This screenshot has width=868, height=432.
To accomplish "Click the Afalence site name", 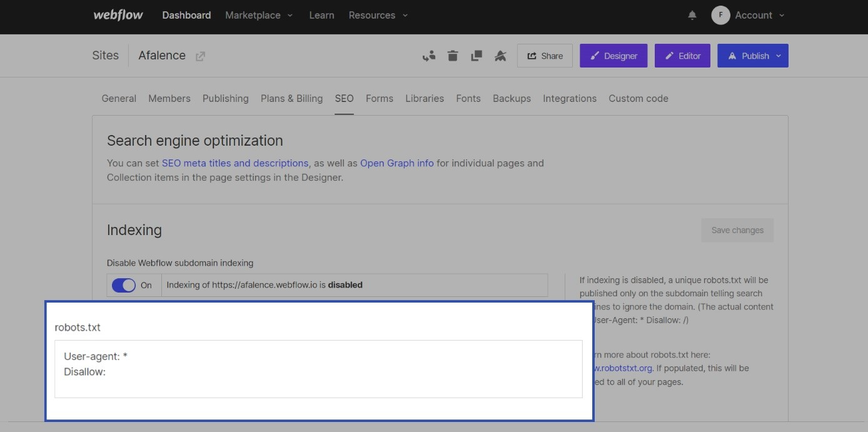I will coord(162,55).
